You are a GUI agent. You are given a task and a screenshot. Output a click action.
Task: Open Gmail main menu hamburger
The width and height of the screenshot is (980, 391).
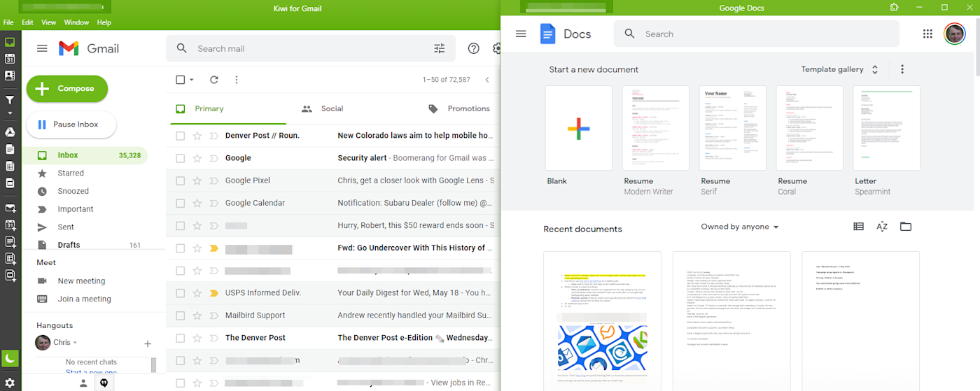coord(42,48)
